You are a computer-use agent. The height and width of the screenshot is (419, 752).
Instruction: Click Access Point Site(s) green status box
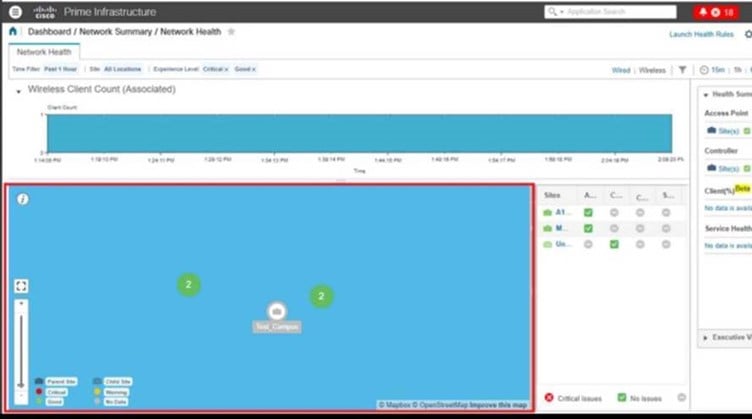tap(747, 131)
